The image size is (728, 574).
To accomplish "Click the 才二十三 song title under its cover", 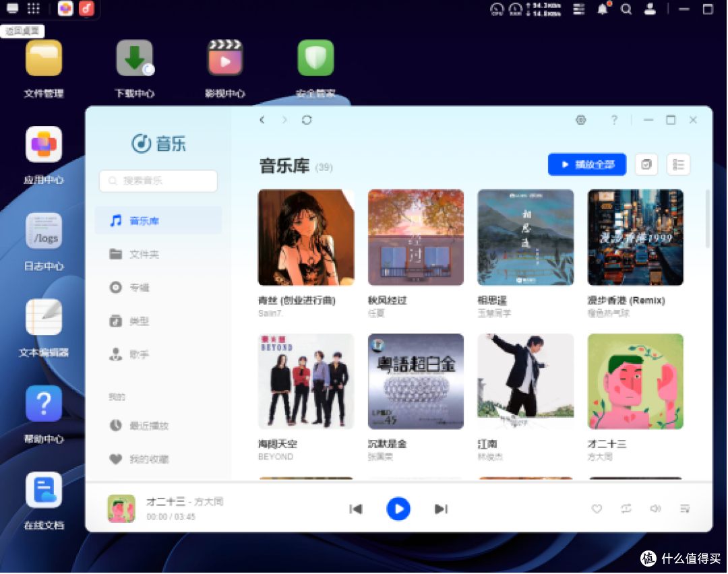I will [x=607, y=444].
